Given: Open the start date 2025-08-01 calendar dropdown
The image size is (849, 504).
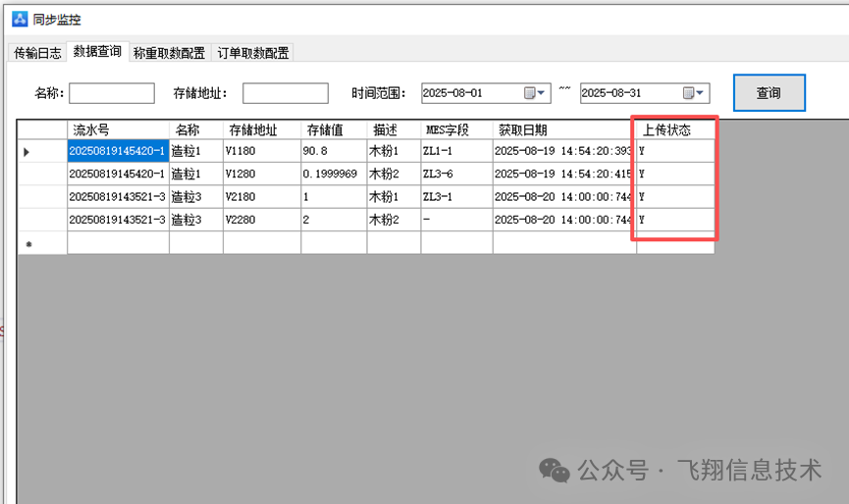Looking at the screenshot, I should pos(535,93).
